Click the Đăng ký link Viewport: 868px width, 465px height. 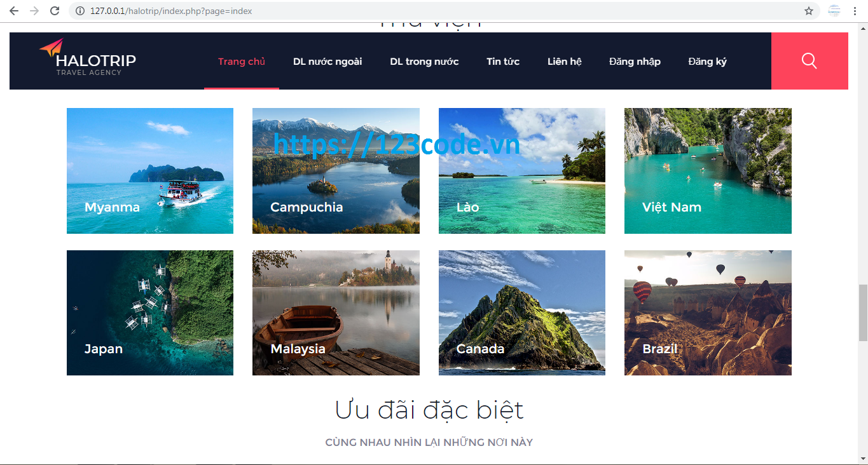[x=707, y=62]
